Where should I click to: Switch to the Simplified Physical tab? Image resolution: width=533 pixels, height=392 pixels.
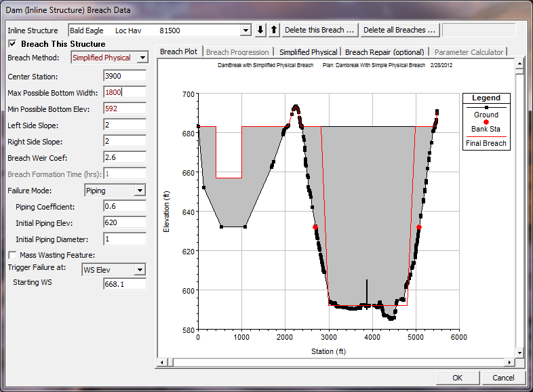(x=308, y=52)
